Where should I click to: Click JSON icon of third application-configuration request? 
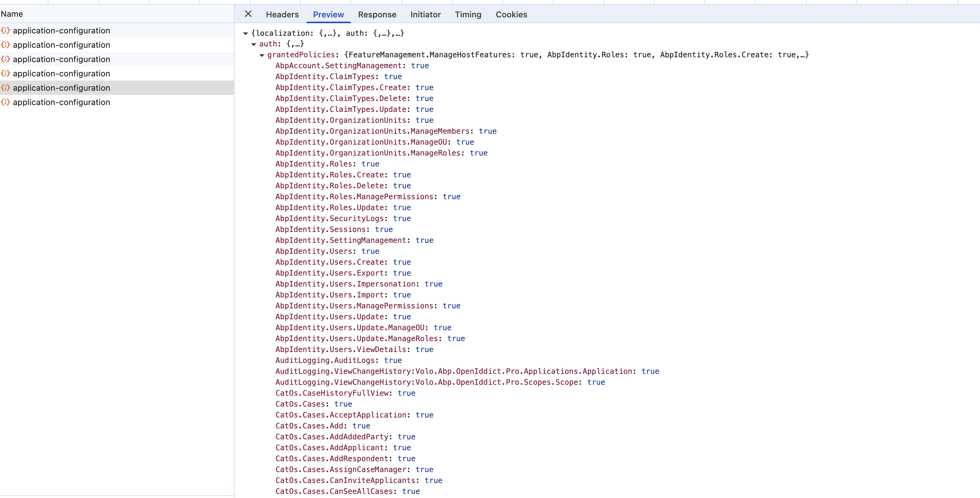click(5, 59)
